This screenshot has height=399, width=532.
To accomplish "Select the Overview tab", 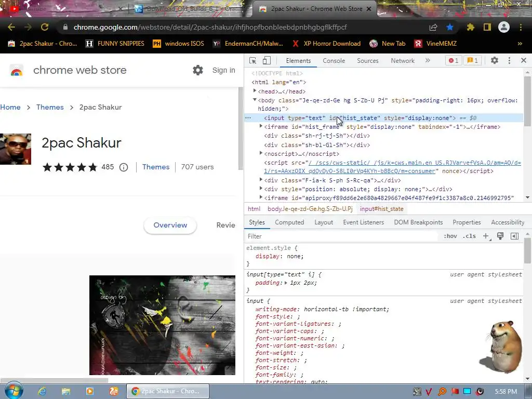I will (x=170, y=225).
